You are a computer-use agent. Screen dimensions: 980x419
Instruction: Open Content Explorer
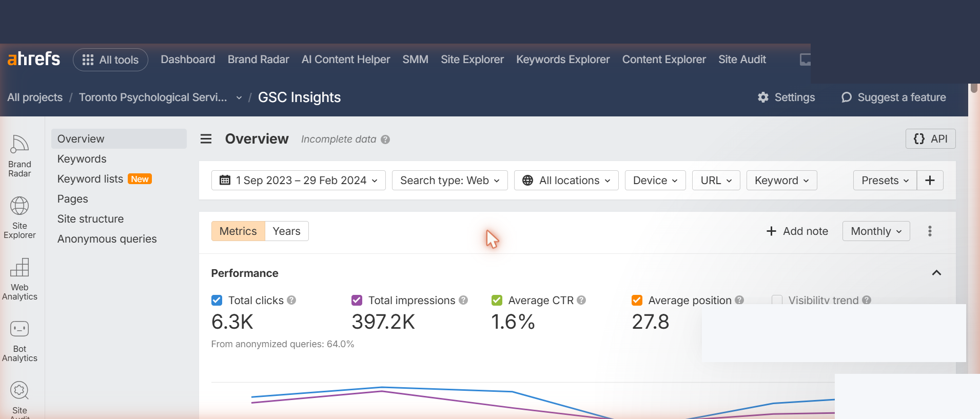[x=664, y=59]
